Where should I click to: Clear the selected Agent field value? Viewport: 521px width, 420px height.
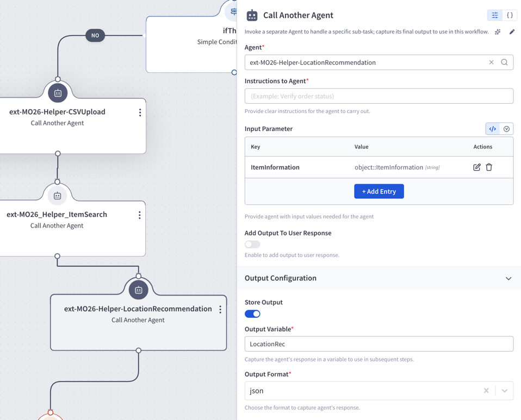pyautogui.click(x=491, y=62)
